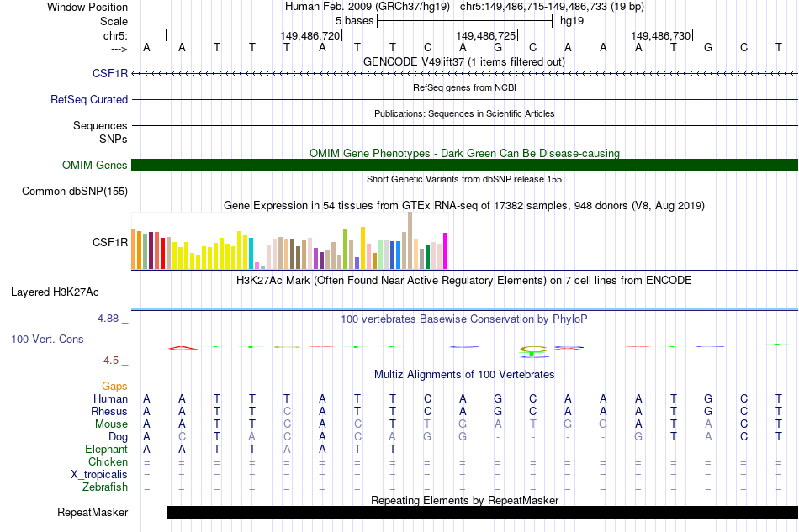Select the Human alignment row label

pos(110,398)
